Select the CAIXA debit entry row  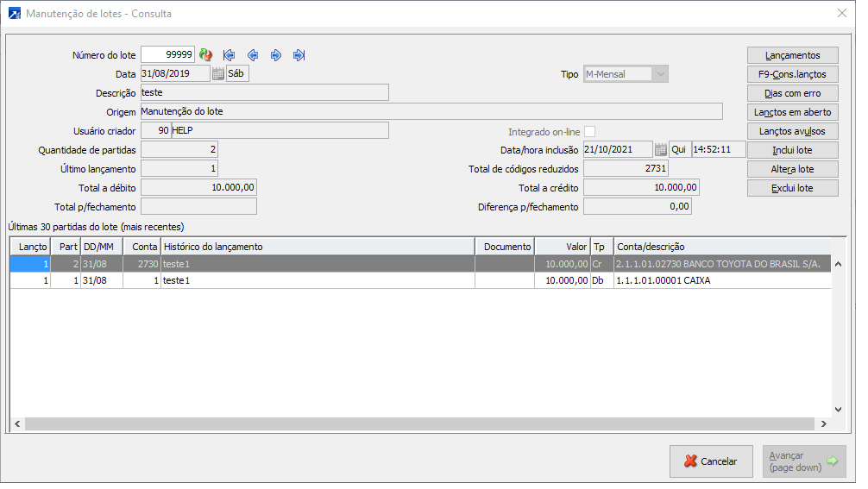345,281
